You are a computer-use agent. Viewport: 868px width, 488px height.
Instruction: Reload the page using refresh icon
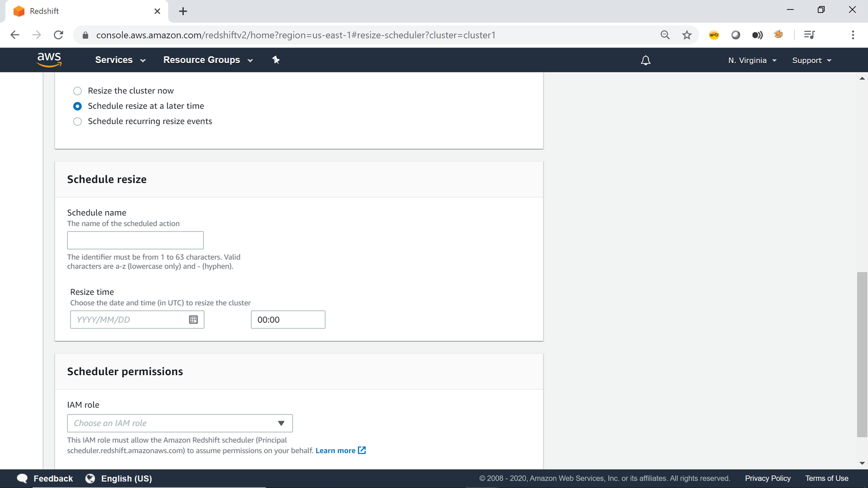click(59, 35)
